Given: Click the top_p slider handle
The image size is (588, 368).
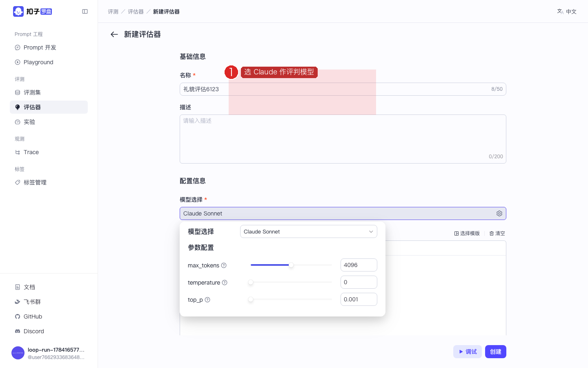Looking at the screenshot, I should [251, 299].
